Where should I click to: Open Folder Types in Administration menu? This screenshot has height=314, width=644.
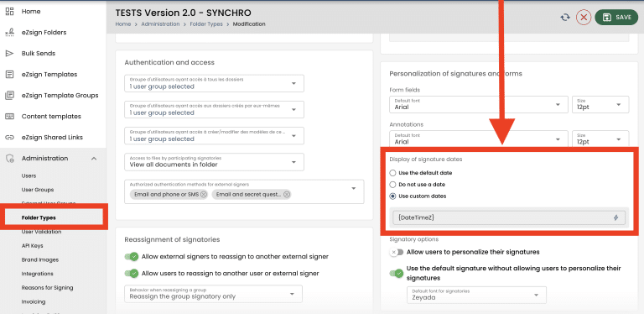[39, 217]
